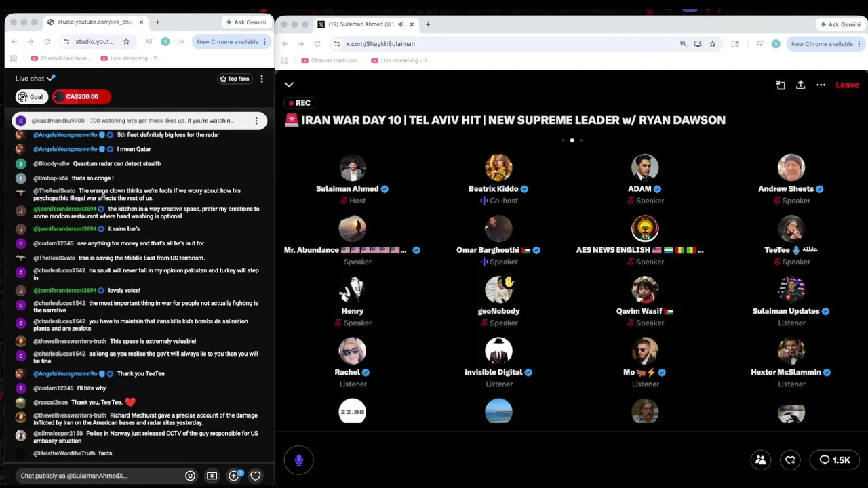Open apps grid icon in X bookmarks bar
This screenshot has width=868, height=488.
(x=285, y=60)
